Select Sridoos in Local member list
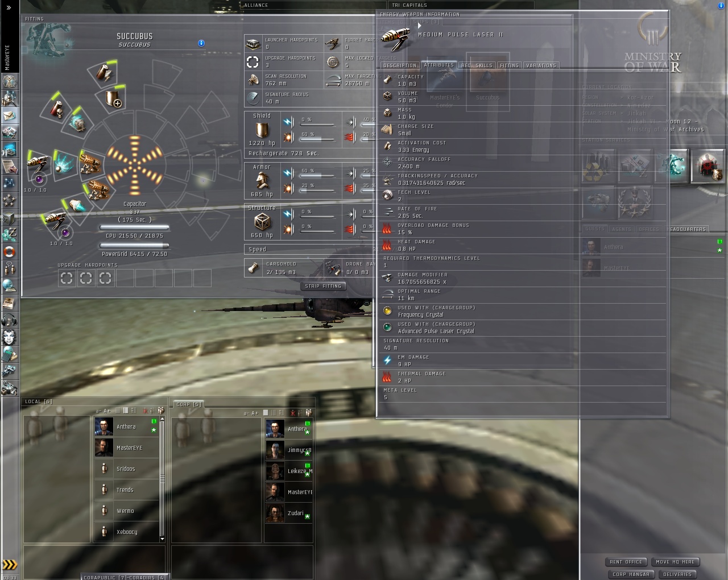 tap(126, 469)
